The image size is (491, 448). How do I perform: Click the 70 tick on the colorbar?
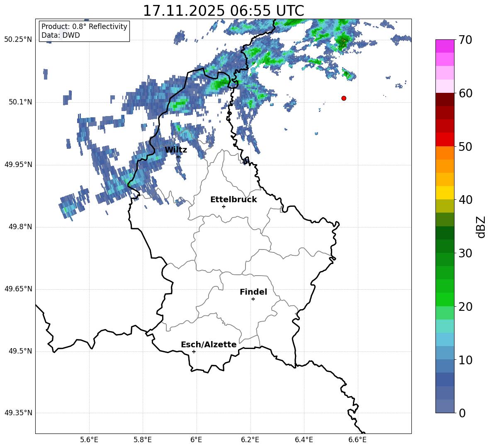click(x=465, y=40)
